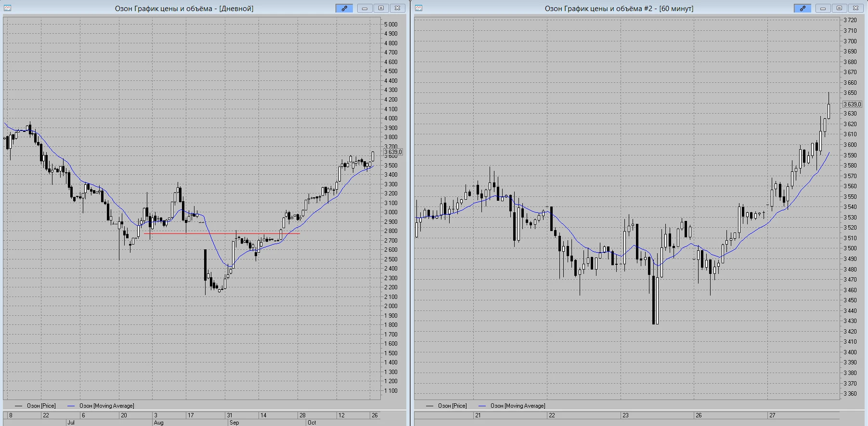The width and height of the screenshot is (868, 426).
Task: Click the chart icon of the 60 минут window
Action: 418,8
